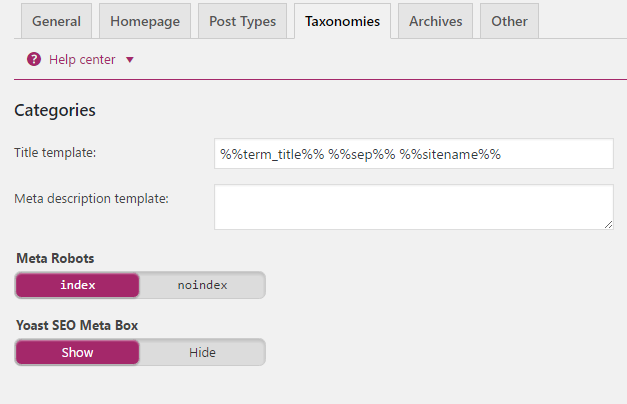Open the Help center link
Screen dimensions: 627x404
[82, 60]
